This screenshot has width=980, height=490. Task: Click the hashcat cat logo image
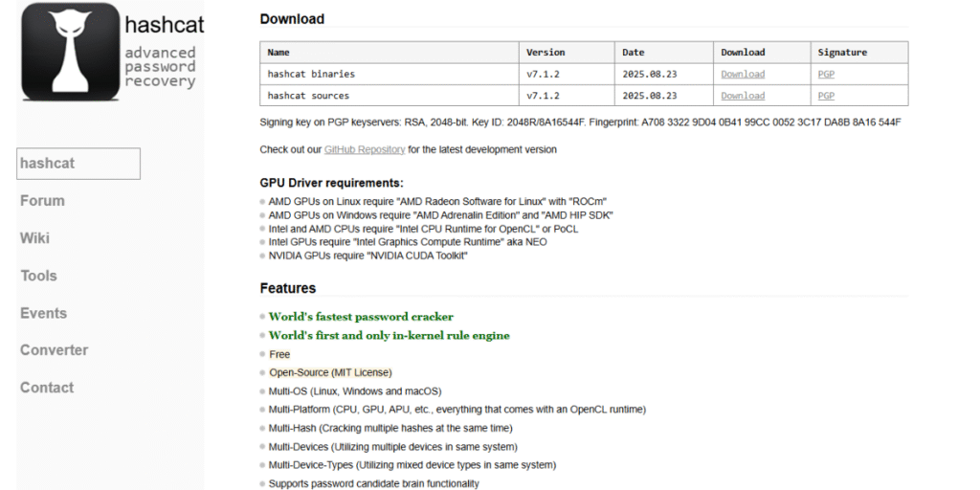coord(70,52)
